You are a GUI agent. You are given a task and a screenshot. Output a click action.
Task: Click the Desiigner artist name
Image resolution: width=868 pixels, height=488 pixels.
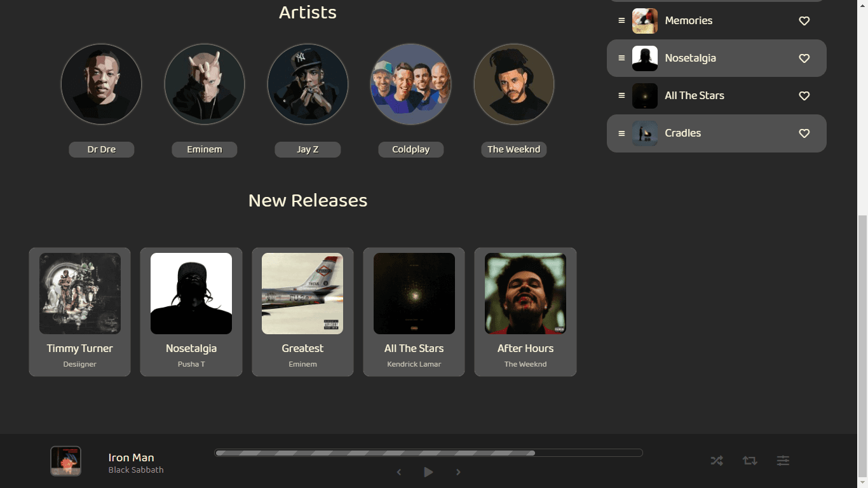80,364
